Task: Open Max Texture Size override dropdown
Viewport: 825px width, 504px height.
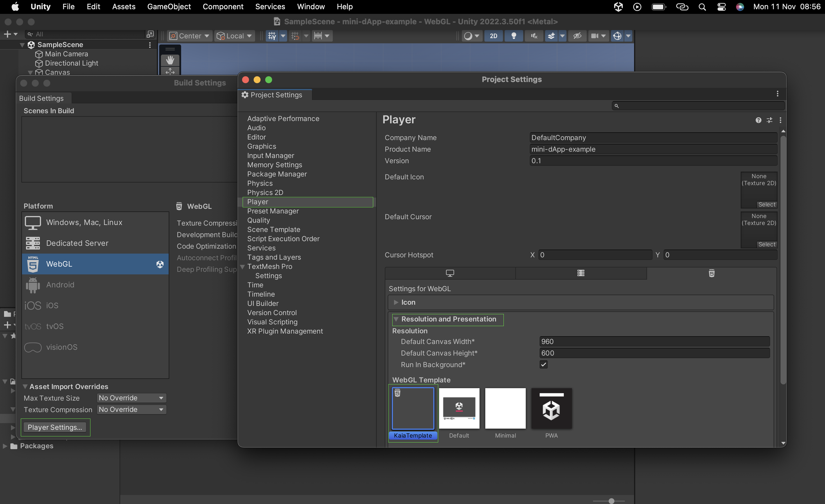Action: click(131, 398)
